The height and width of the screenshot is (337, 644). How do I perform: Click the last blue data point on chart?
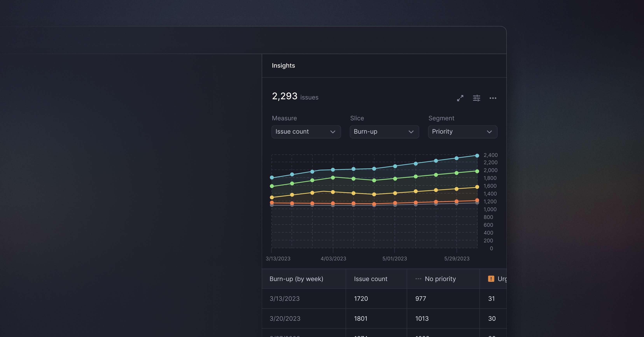tap(477, 156)
